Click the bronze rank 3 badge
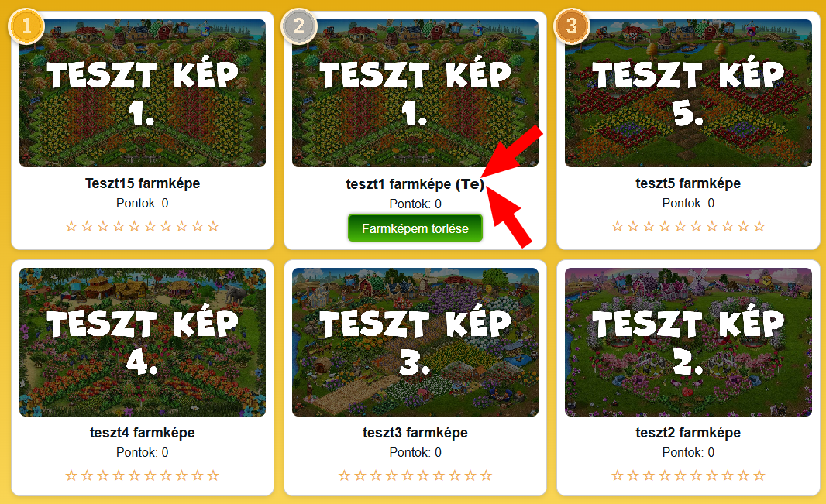This screenshot has width=826, height=504. point(572,26)
